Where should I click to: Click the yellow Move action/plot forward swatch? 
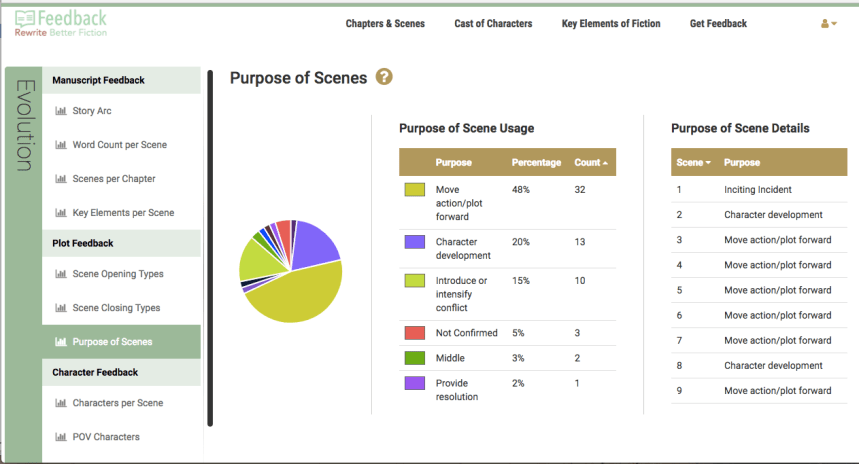coord(414,189)
